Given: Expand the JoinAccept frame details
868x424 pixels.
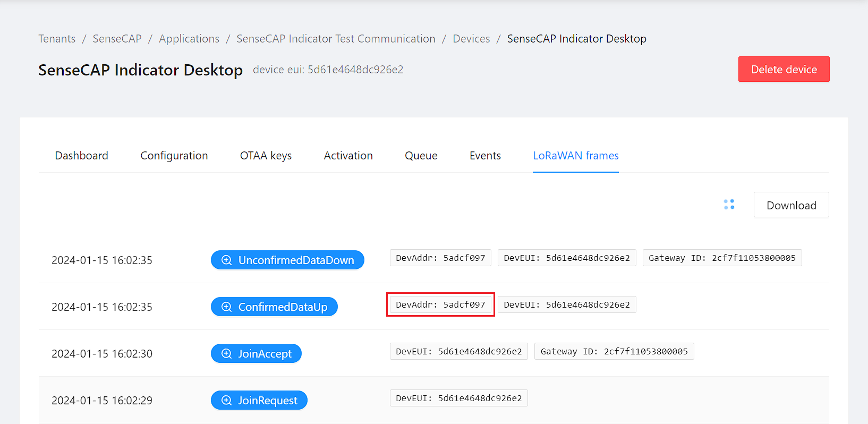Looking at the screenshot, I should coord(256,354).
